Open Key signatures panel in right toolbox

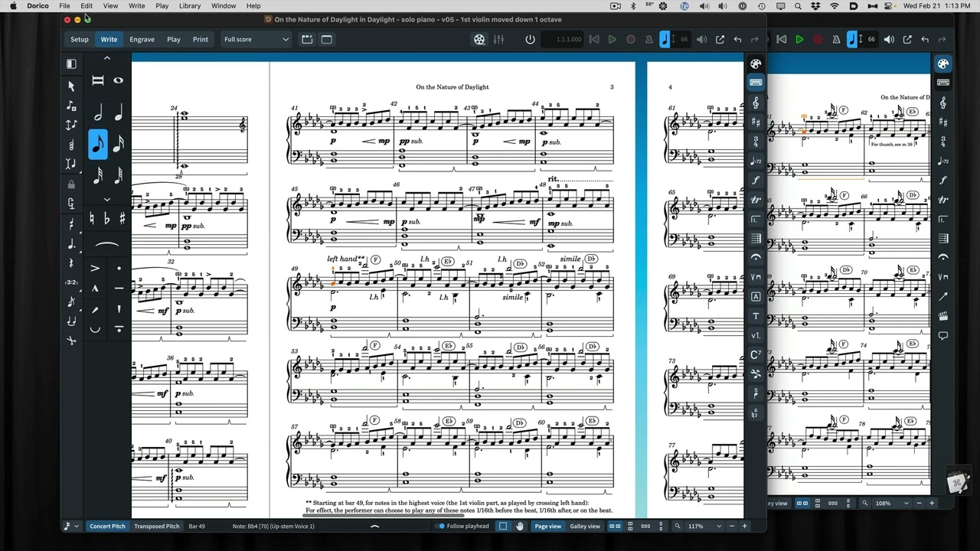756,122
